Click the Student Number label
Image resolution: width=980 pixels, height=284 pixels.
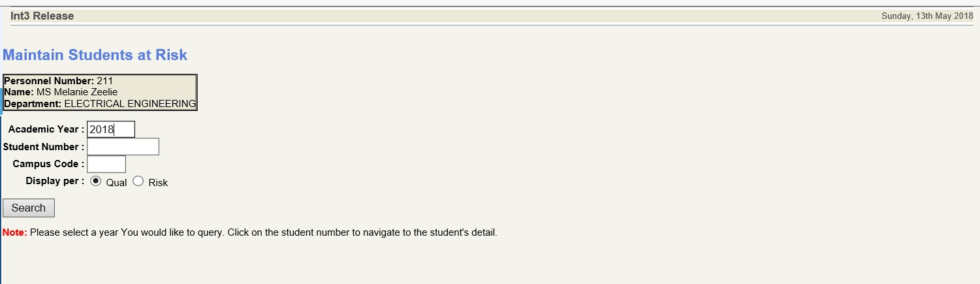(43, 147)
